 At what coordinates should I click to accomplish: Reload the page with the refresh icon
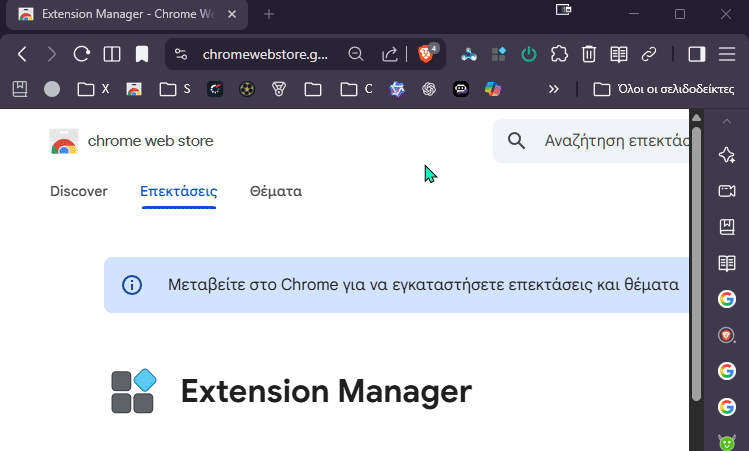[82, 54]
